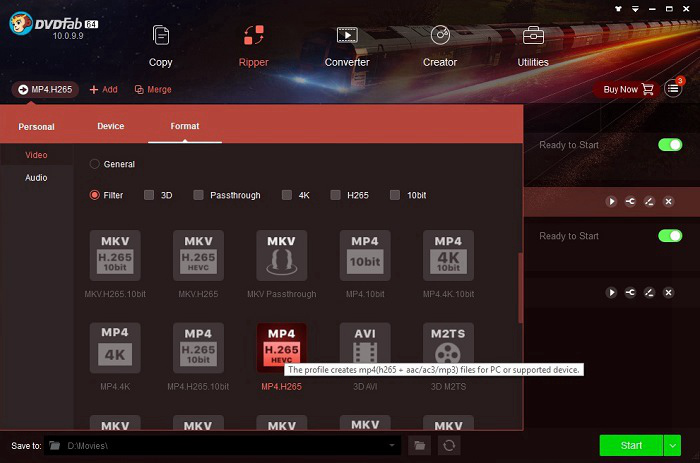The image size is (700, 463).
Task: Choose the MKV Passthrough profile icon
Action: 282,255
